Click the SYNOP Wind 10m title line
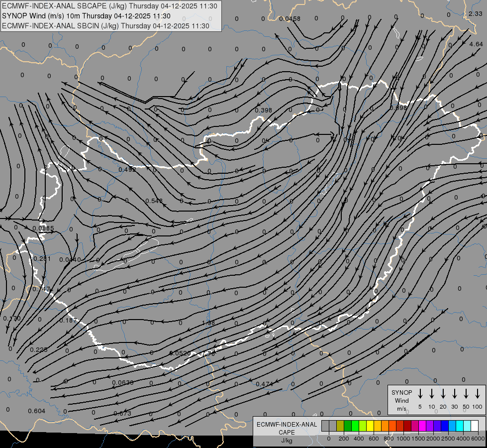The height and width of the screenshot is (448, 487). [86, 16]
